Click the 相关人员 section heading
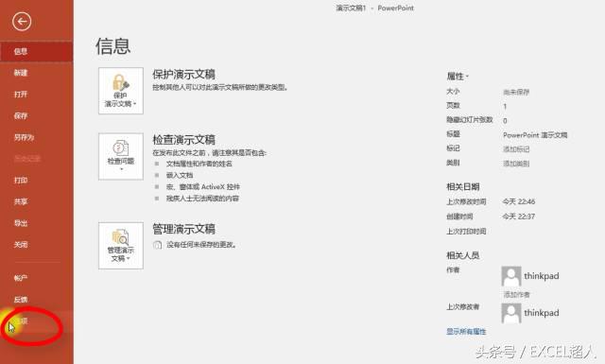 (463, 255)
